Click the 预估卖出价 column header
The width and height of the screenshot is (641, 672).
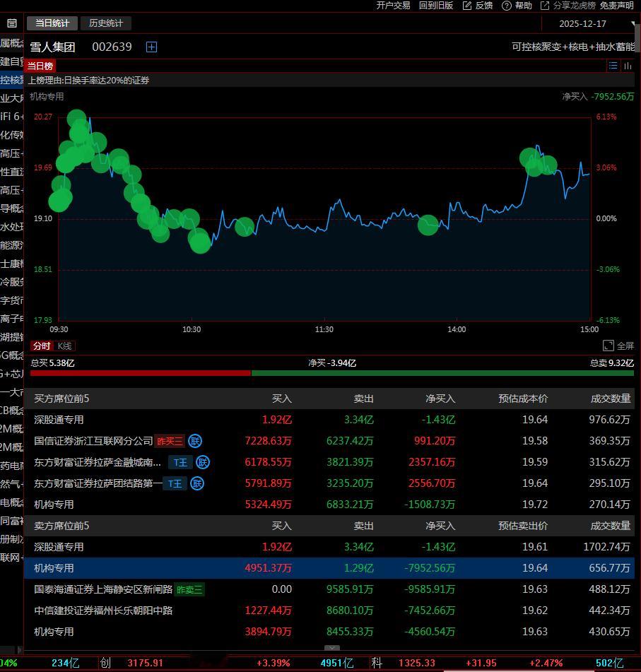click(x=523, y=526)
